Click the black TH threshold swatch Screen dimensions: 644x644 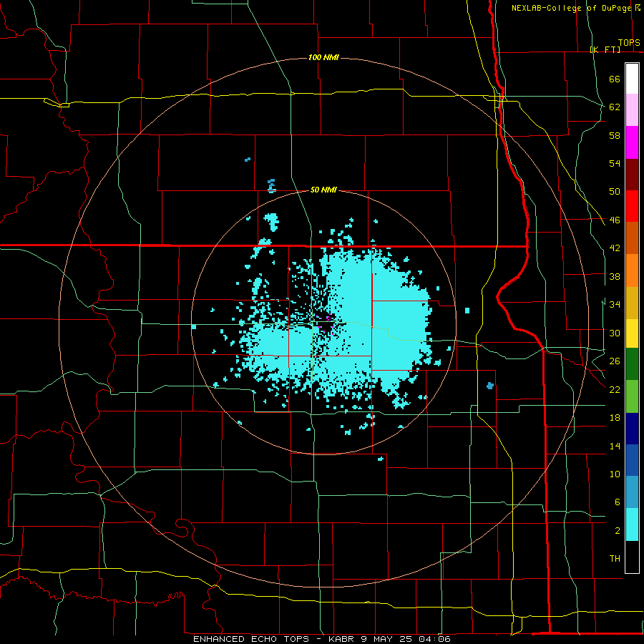[632, 557]
